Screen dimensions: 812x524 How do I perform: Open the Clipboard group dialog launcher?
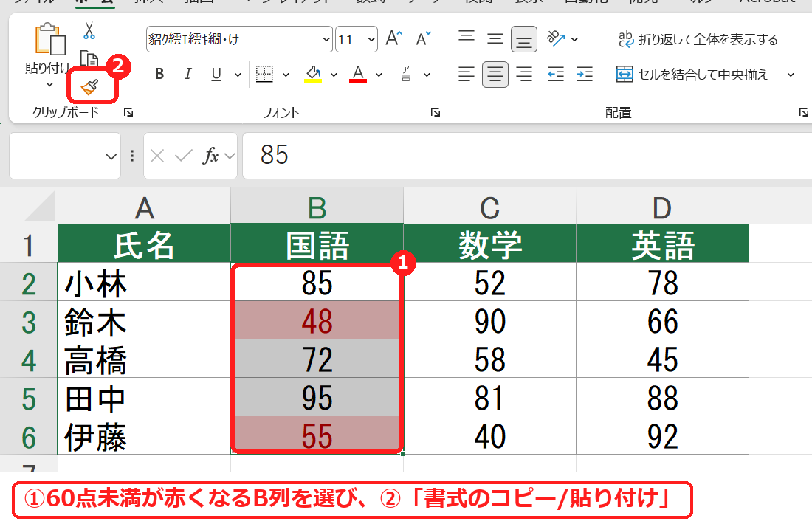(128, 112)
